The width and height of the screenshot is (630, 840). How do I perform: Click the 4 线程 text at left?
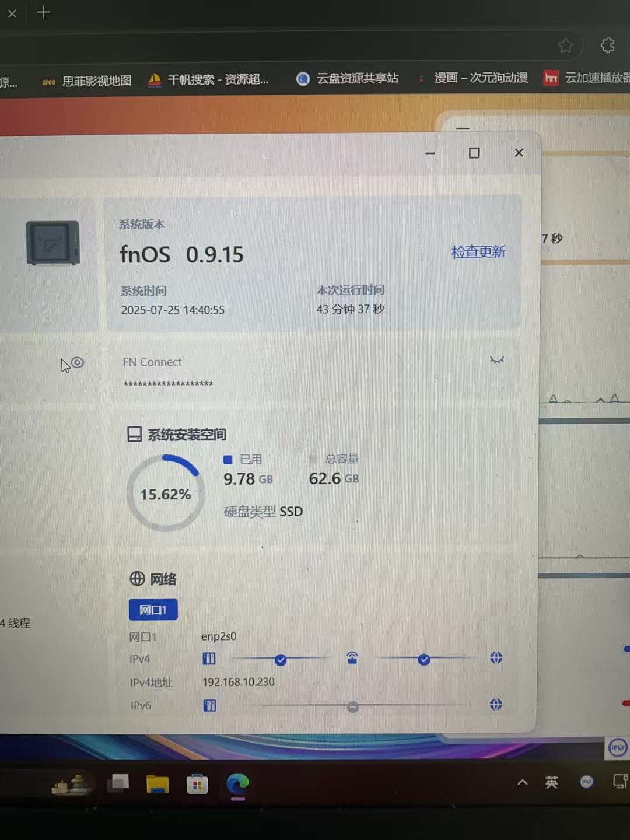click(15, 623)
